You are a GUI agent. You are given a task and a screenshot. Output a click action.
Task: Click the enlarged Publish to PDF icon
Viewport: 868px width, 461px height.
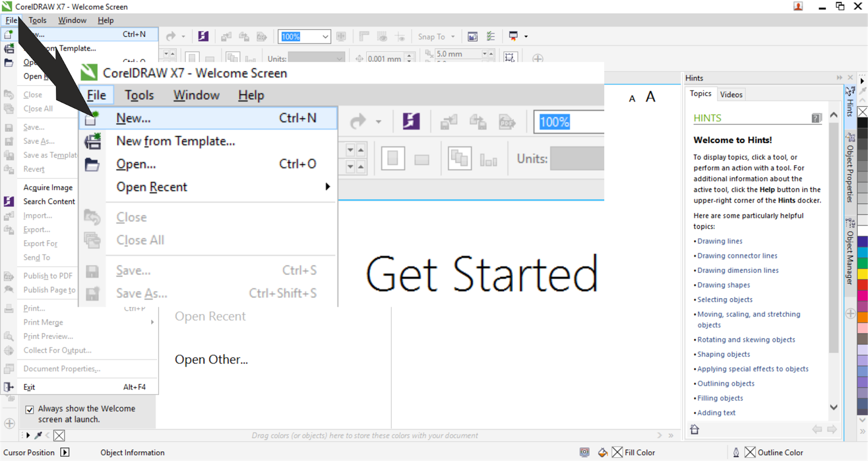tap(507, 121)
